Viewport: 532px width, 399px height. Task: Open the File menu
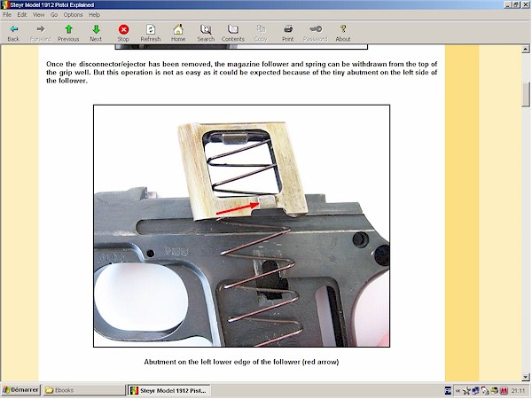pos(7,14)
